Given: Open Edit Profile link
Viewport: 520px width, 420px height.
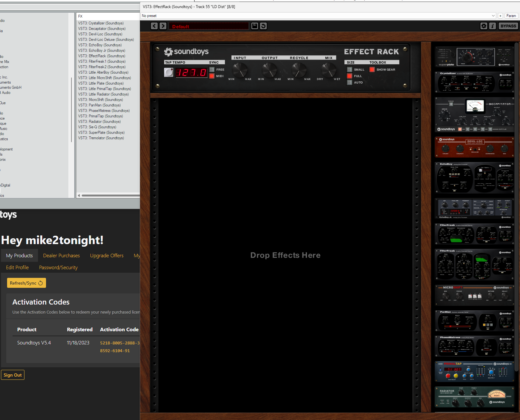Looking at the screenshot, I should pyautogui.click(x=17, y=267).
